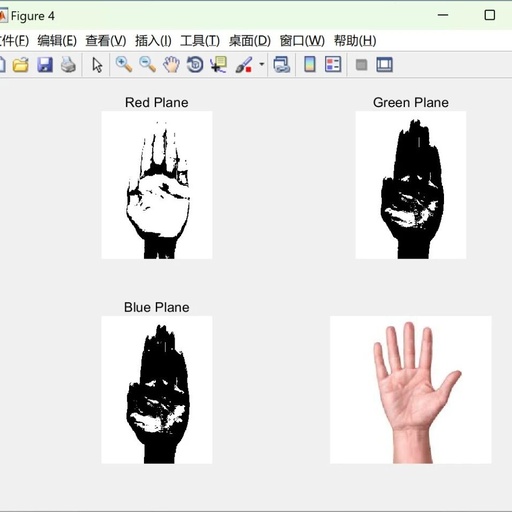Open the 编辑(E) menu
Viewport: 512px width, 512px height.
point(57,41)
